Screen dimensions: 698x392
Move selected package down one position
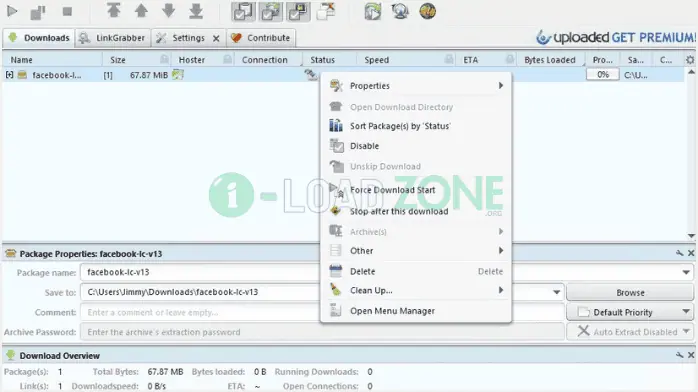[x=168, y=11]
